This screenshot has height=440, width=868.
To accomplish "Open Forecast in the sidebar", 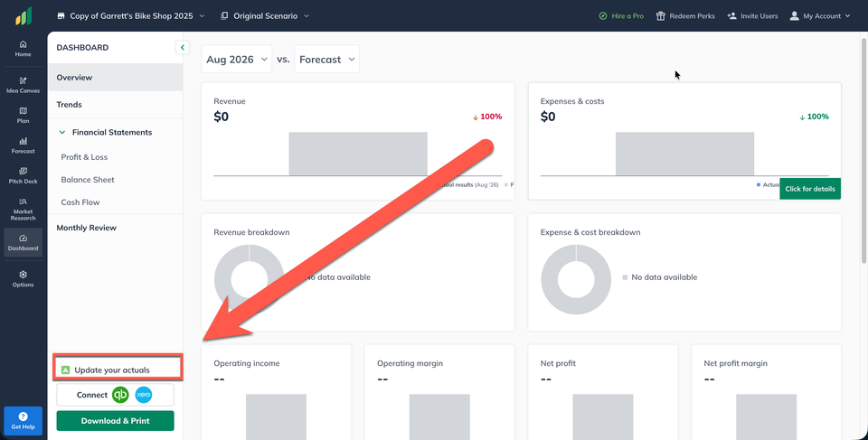I will click(x=23, y=145).
